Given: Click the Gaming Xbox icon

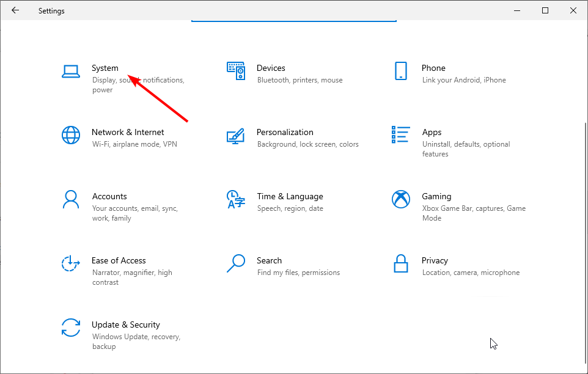Looking at the screenshot, I should click(x=401, y=199).
